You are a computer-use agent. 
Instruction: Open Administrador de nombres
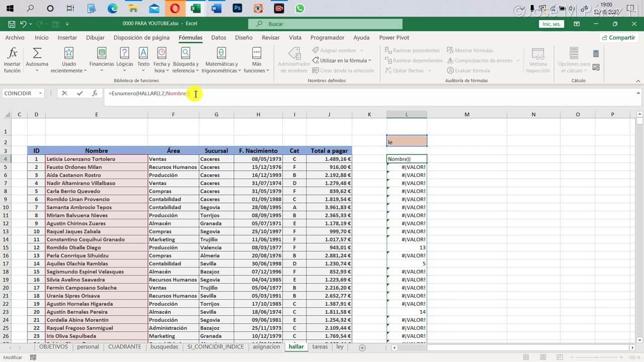tap(294, 60)
